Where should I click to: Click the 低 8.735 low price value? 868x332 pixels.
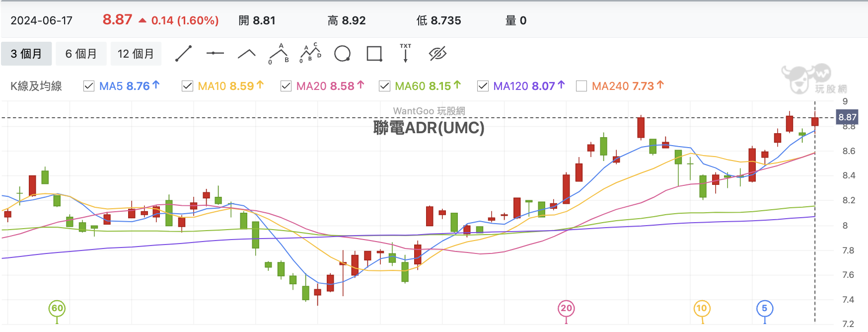click(x=438, y=20)
